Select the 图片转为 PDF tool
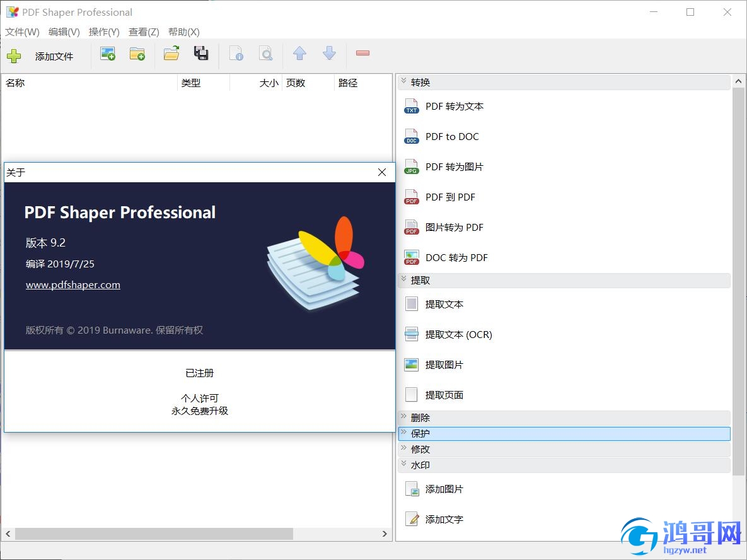Viewport: 747px width, 560px height. pyautogui.click(x=444, y=227)
